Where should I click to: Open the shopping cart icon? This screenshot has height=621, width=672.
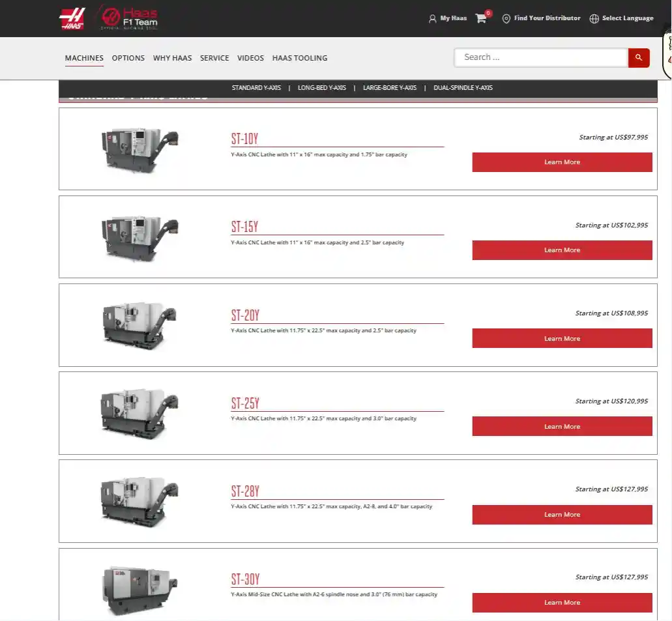click(x=481, y=18)
